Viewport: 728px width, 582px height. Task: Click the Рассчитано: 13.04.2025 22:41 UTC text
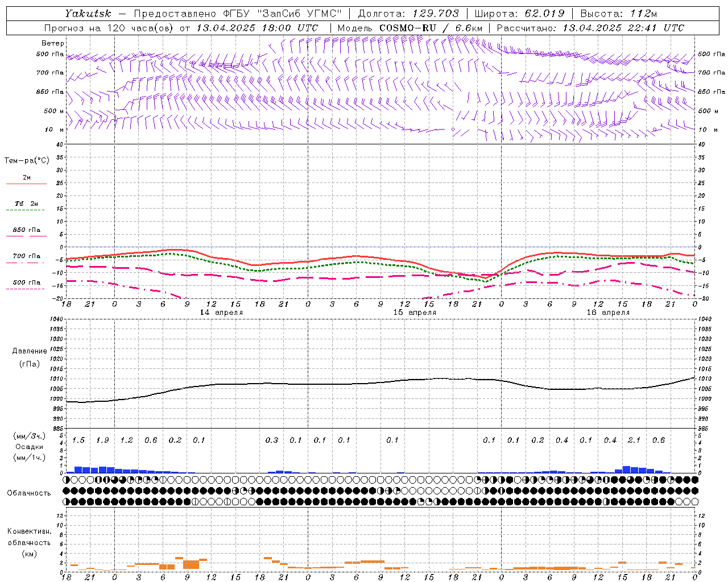tap(590, 28)
